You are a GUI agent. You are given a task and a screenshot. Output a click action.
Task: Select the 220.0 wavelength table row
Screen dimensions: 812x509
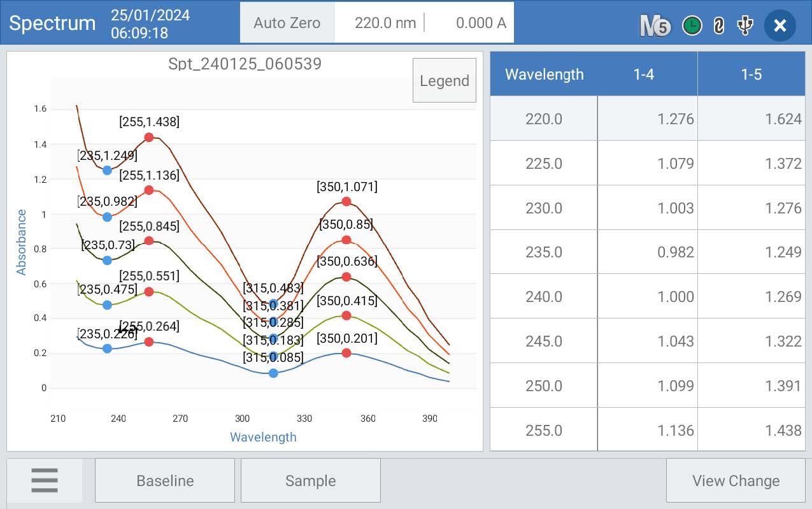(x=648, y=118)
